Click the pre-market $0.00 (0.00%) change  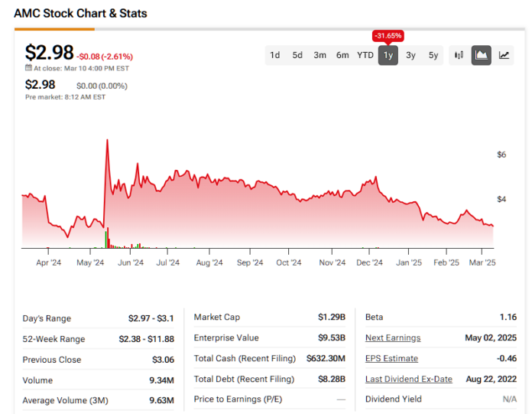pyautogui.click(x=102, y=86)
